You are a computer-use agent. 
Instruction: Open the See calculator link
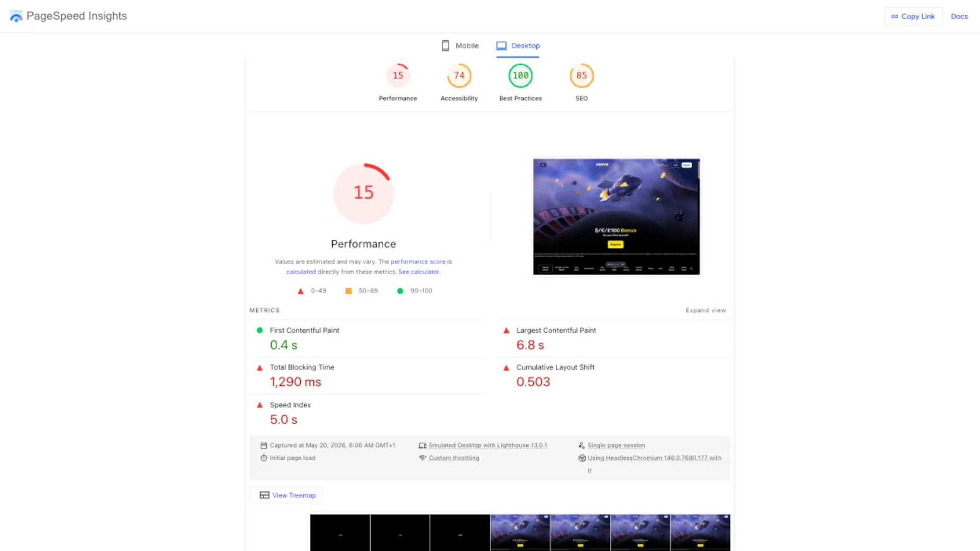pos(419,272)
